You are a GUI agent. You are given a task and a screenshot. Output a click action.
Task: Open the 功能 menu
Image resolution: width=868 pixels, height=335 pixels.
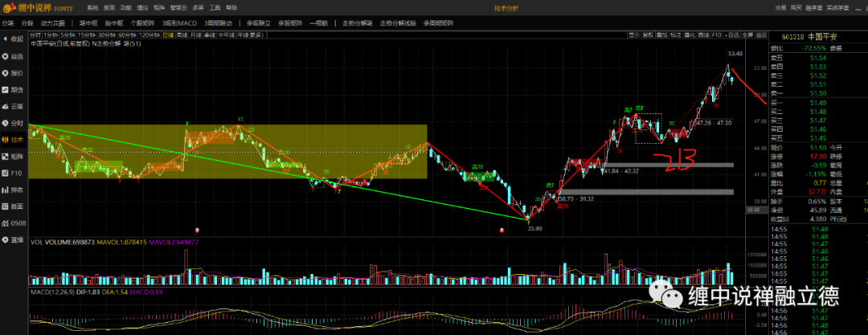tap(125, 8)
